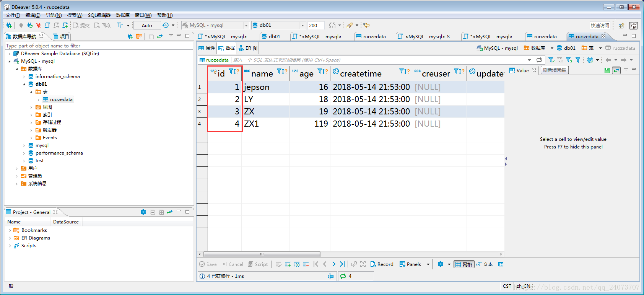644x295 pixels.
Task: Open the active connection MySQL - mysql dropdown
Action: click(216, 25)
